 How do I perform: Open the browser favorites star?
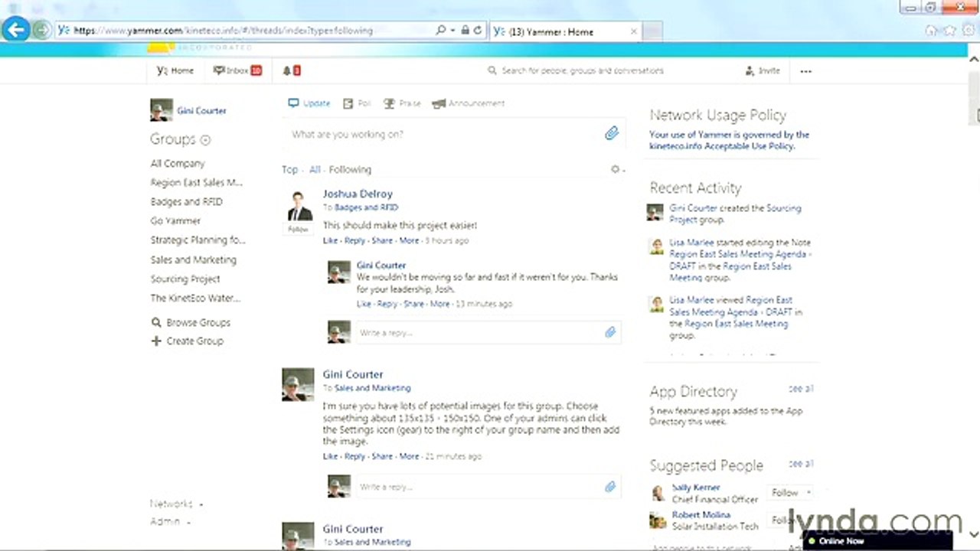[x=949, y=31]
